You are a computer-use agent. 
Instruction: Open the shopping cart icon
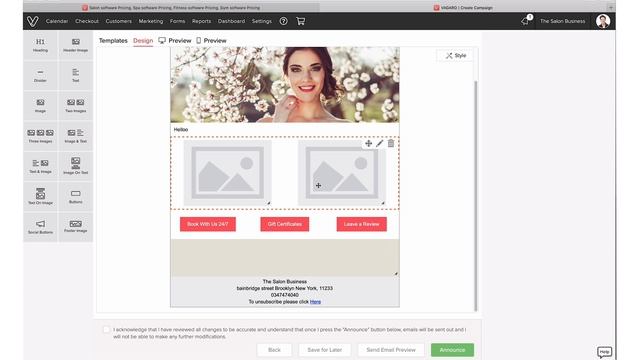(300, 21)
